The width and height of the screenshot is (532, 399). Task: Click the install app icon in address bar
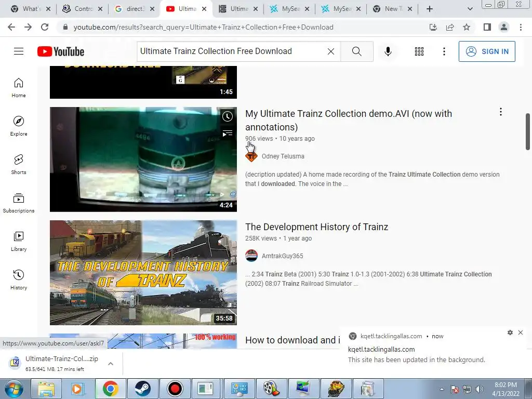click(433, 27)
